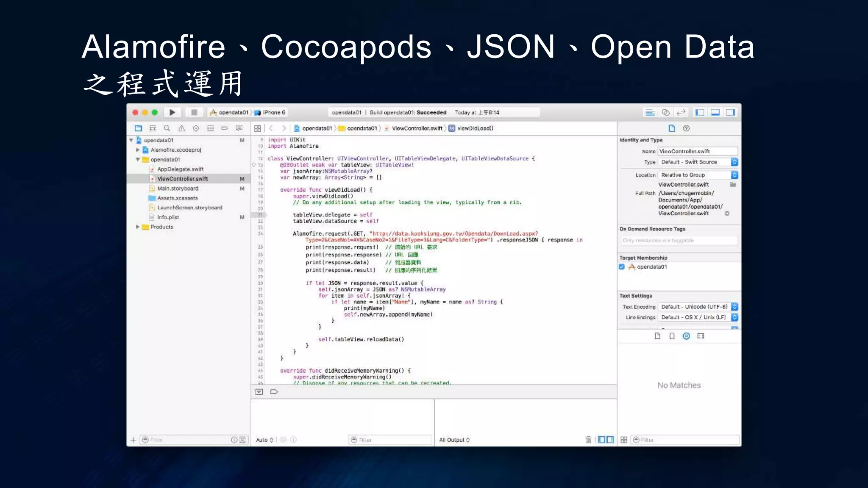Click the library Filter field

click(685, 440)
